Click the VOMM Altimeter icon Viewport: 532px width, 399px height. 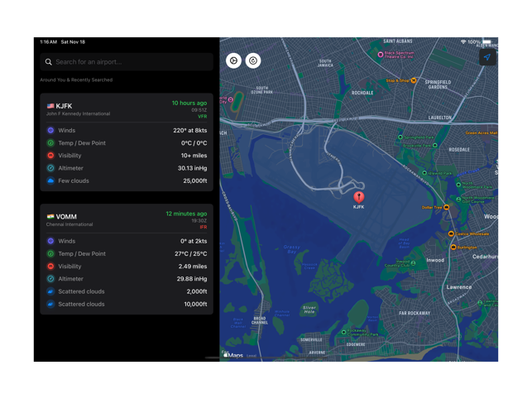(x=50, y=279)
